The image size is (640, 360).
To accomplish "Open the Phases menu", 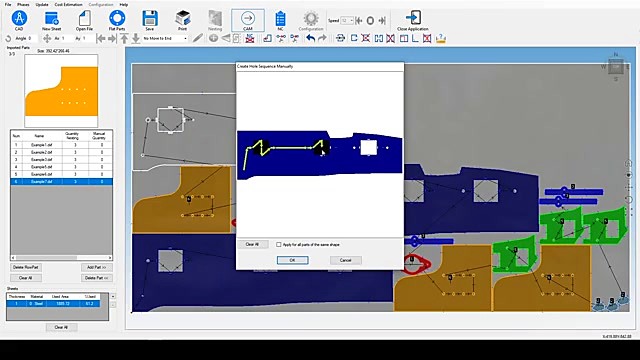I will tap(23, 4).
